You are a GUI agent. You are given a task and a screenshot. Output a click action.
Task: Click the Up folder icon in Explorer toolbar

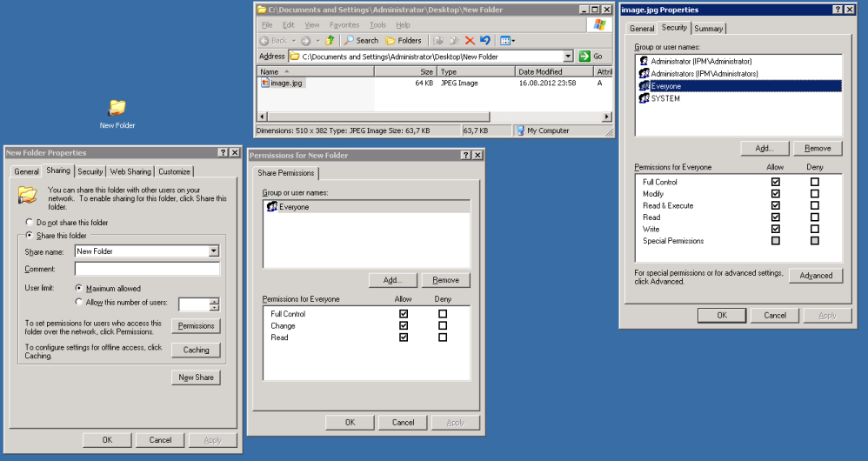pos(330,40)
